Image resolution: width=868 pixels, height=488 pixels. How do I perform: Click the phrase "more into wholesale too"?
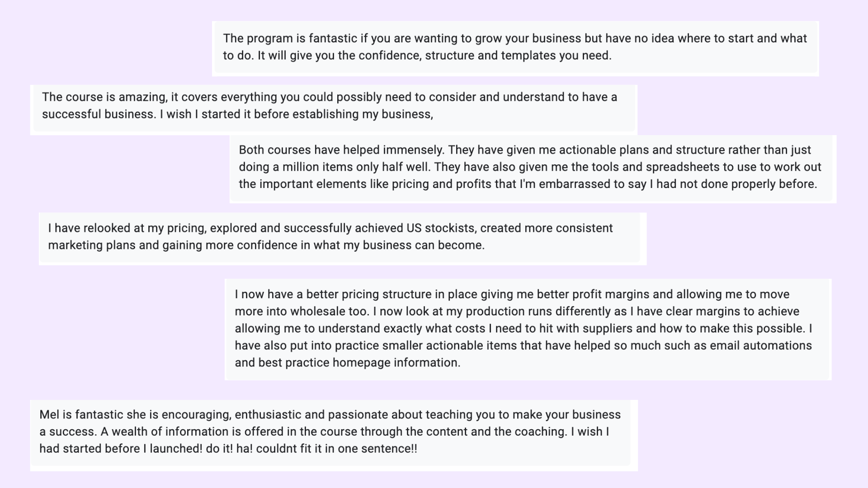tap(302, 312)
